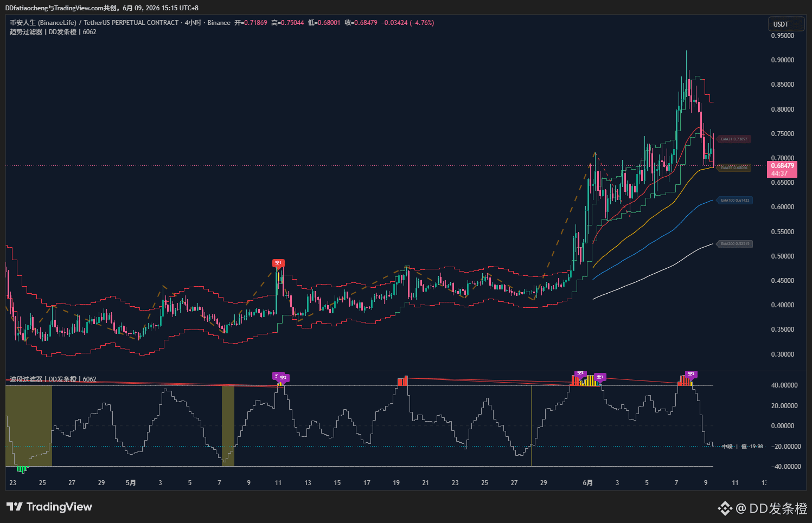Click the current price tag 0.68479
The image size is (812, 523).
coord(782,170)
